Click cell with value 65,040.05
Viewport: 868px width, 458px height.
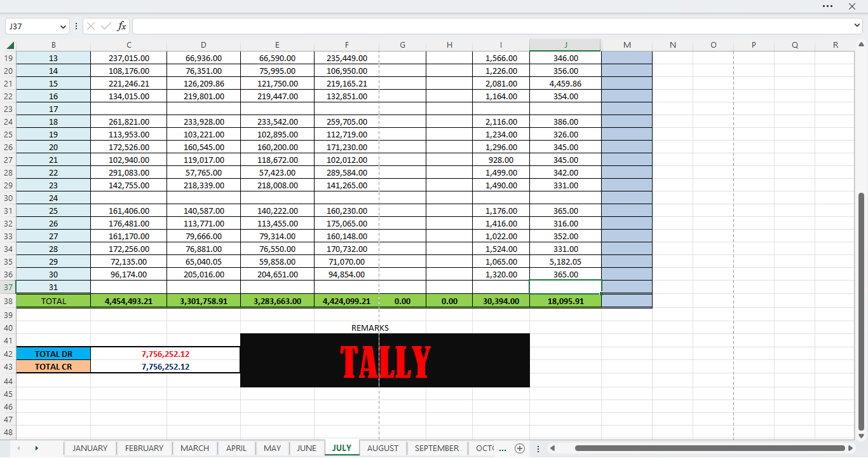point(203,261)
